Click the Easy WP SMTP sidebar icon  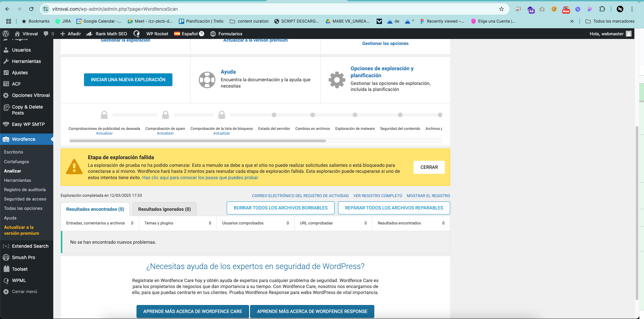(x=6, y=124)
